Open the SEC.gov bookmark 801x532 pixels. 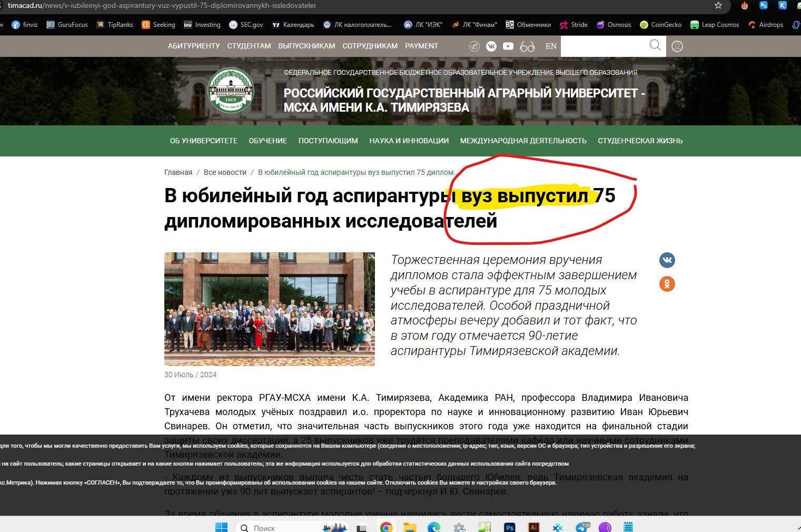point(246,25)
